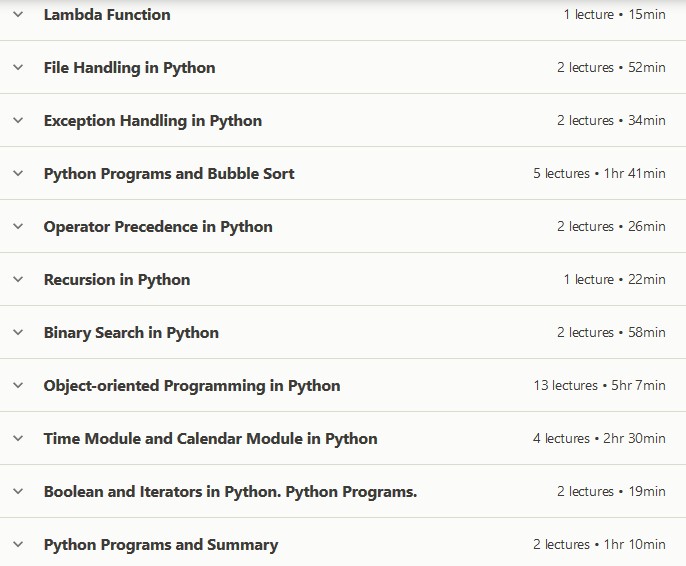
Task: Expand the Lambda Function section chevron
Action: coord(17,14)
